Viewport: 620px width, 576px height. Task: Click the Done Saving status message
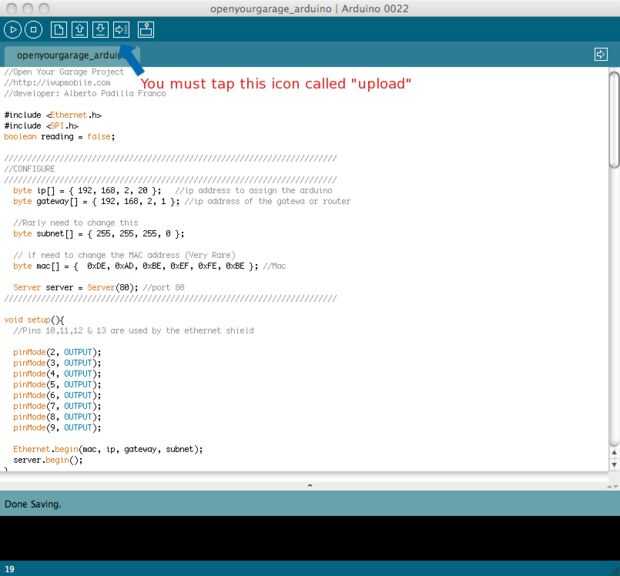pos(32,504)
